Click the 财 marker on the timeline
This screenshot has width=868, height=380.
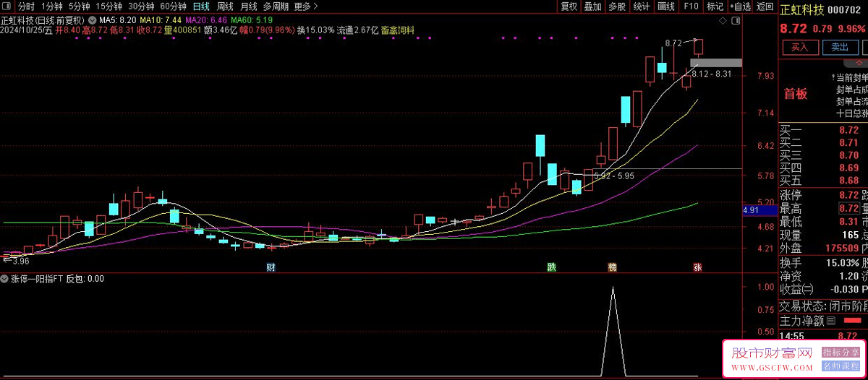(271, 267)
